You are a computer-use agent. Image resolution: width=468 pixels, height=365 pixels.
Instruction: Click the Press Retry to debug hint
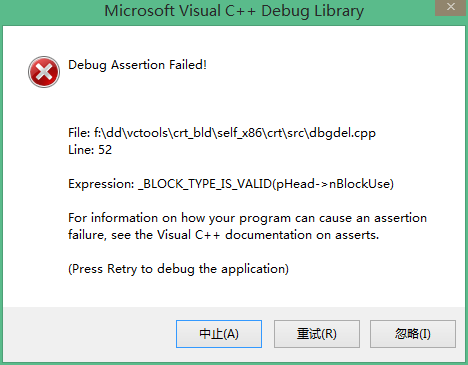tap(178, 269)
